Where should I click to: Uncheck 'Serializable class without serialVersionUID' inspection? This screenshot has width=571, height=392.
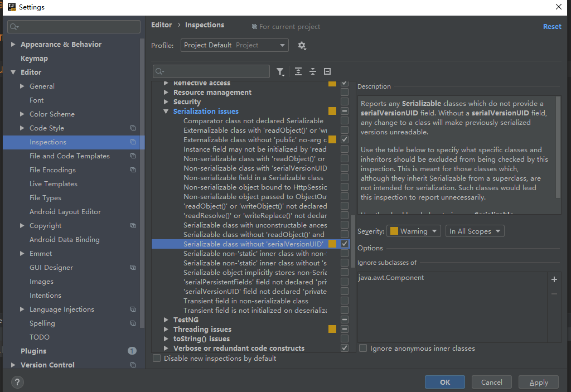tap(345, 244)
